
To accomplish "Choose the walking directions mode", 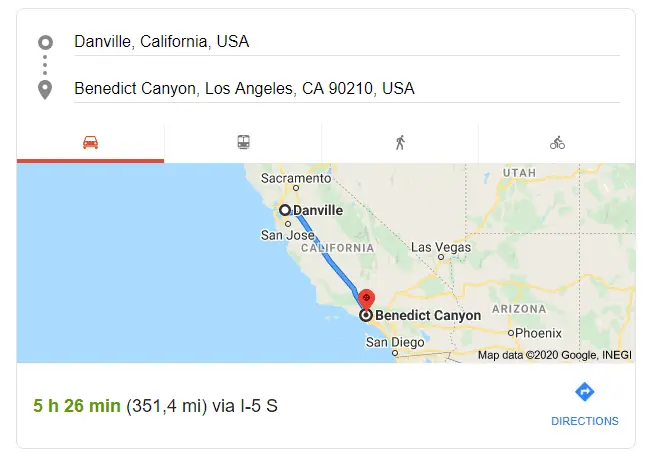I will click(x=400, y=142).
